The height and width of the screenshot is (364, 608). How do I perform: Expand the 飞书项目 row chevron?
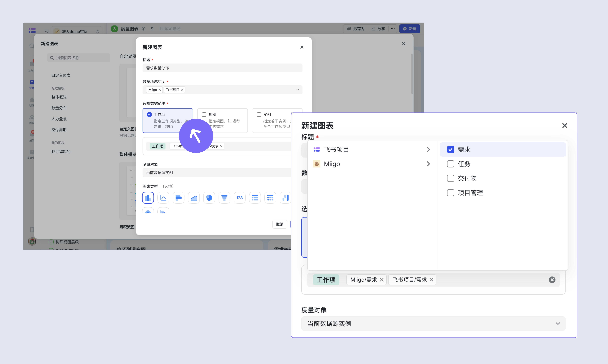428,149
